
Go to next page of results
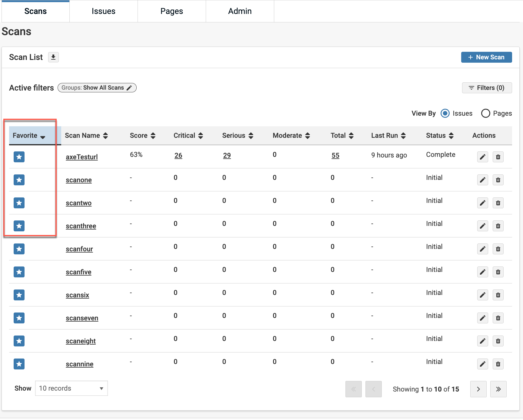(478, 389)
